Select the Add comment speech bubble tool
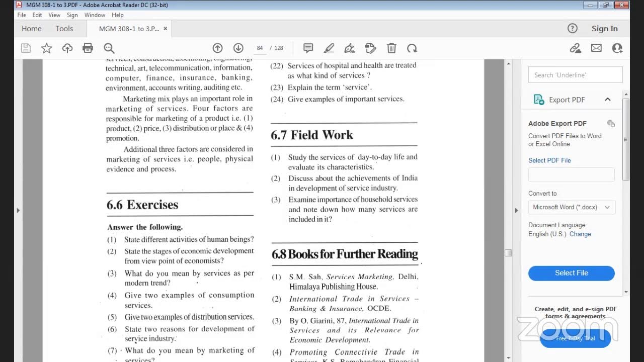Image resolution: width=644 pixels, height=362 pixels. click(x=308, y=48)
